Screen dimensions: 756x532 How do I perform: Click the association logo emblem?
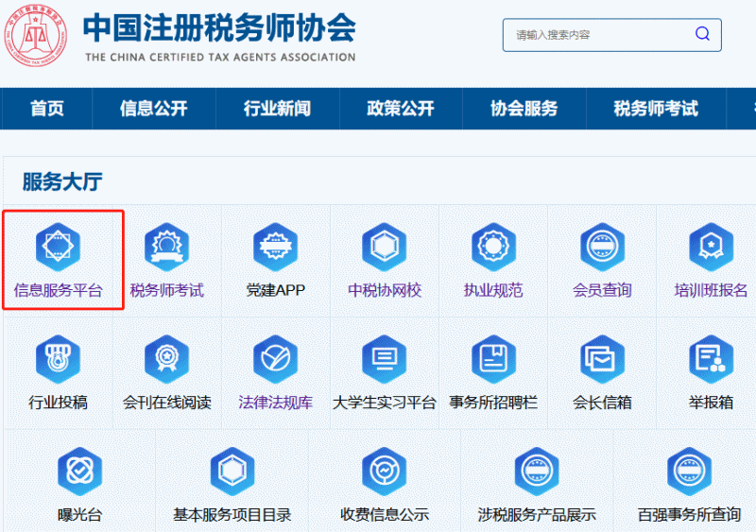pyautogui.click(x=36, y=36)
